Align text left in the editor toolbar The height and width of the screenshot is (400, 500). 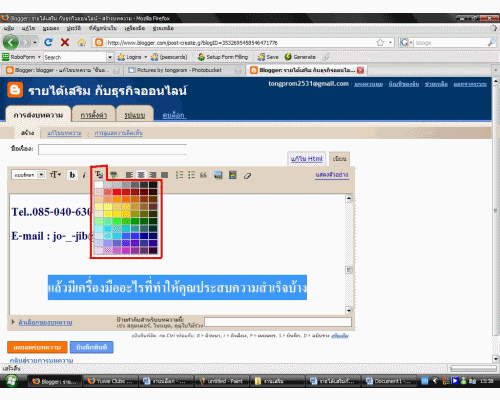[x=129, y=175]
